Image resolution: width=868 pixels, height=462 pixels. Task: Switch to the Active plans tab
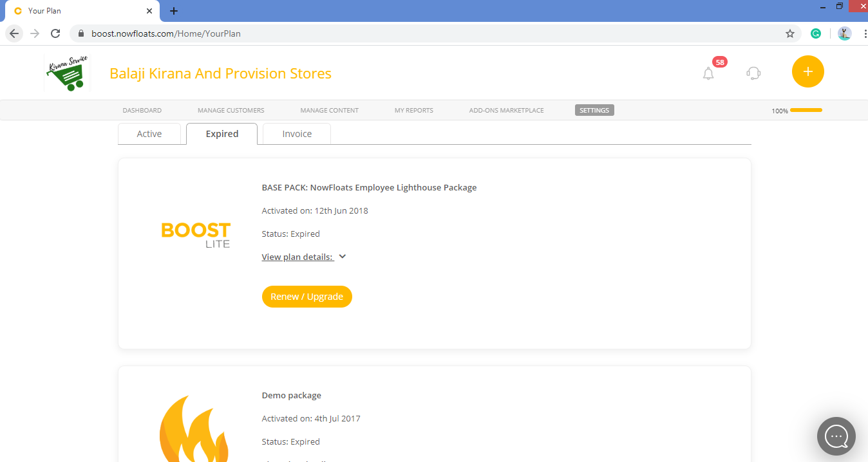(149, 133)
